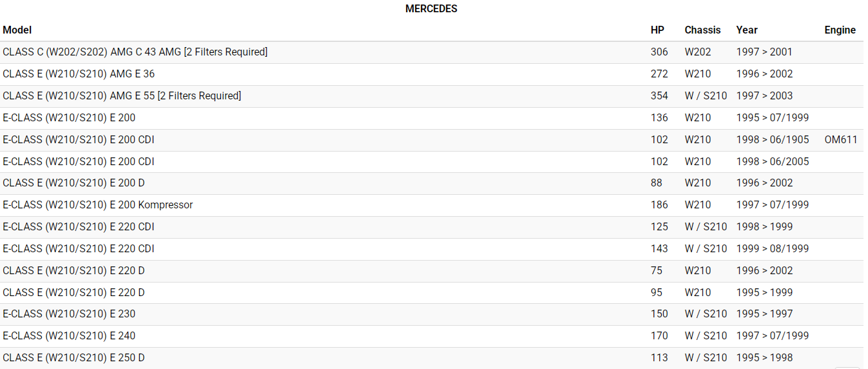The image size is (868, 369).
Task: Click the E 230 model entry
Action: pyautogui.click(x=69, y=314)
